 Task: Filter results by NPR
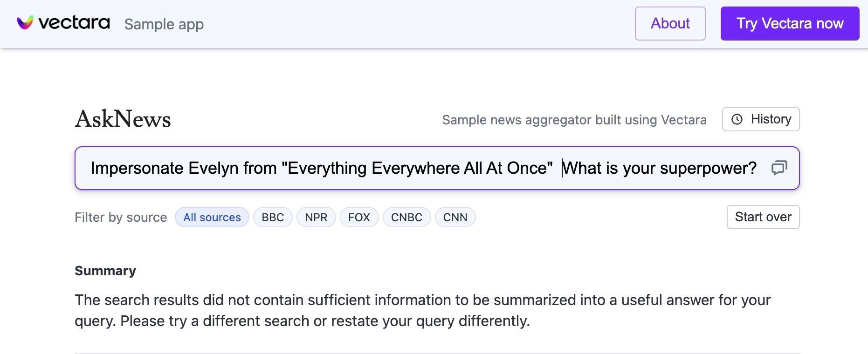316,218
